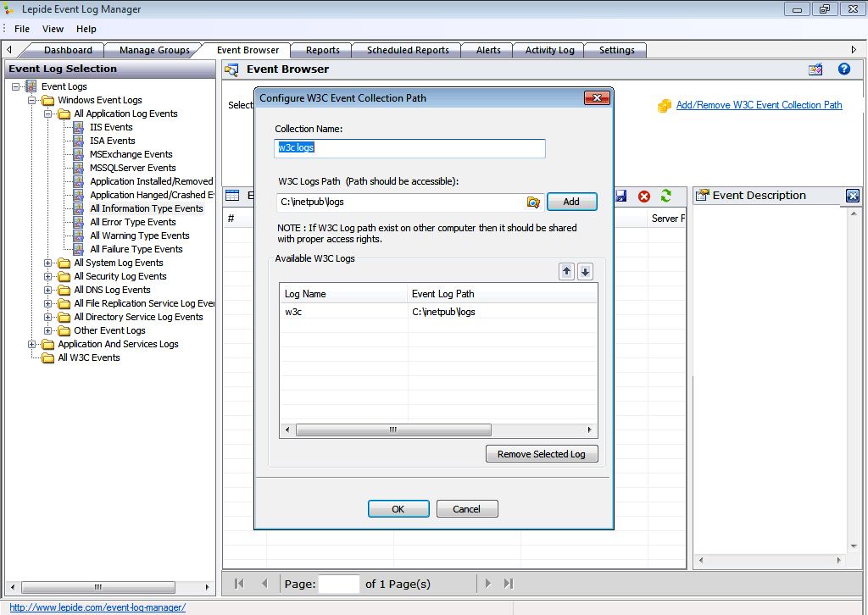This screenshot has width=868, height=615.
Task: Click the coin icon by Add/Remove W3C link
Action: coord(665,106)
